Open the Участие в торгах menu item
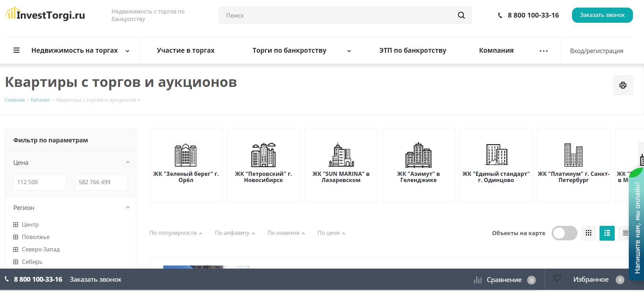This screenshot has width=644, height=291. [x=186, y=50]
